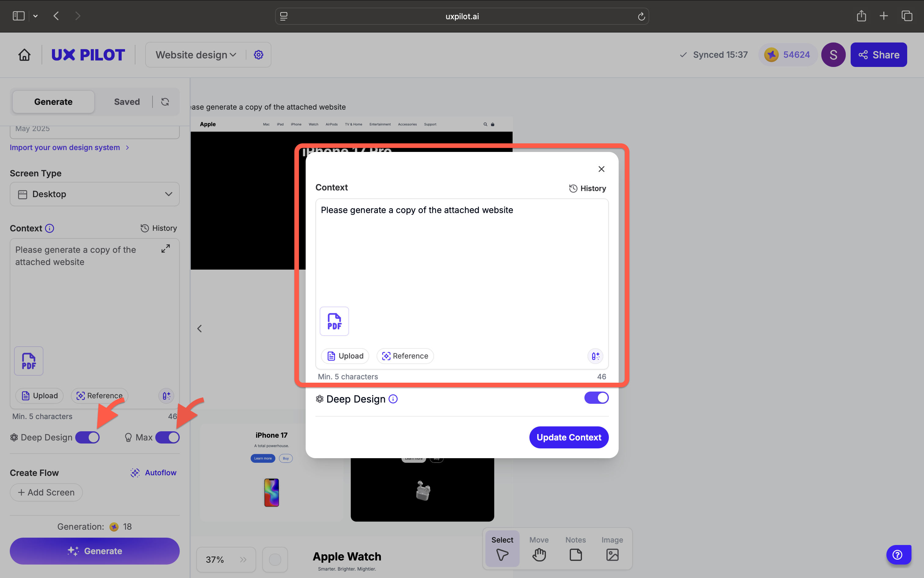Click the attached PDF icon in the dialog
924x578 pixels.
point(334,321)
